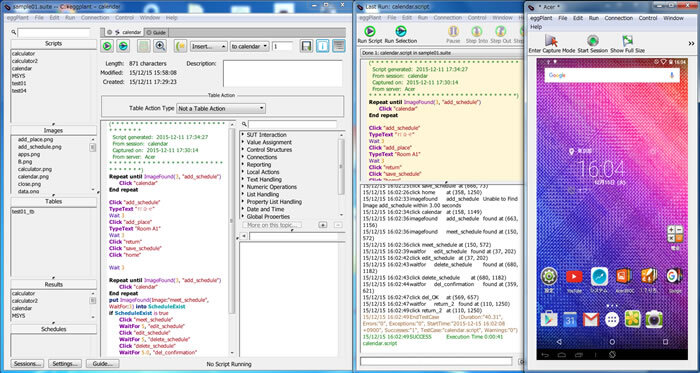Run the script from suite editor toolbar
The width and height of the screenshot is (700, 373).
[107, 46]
